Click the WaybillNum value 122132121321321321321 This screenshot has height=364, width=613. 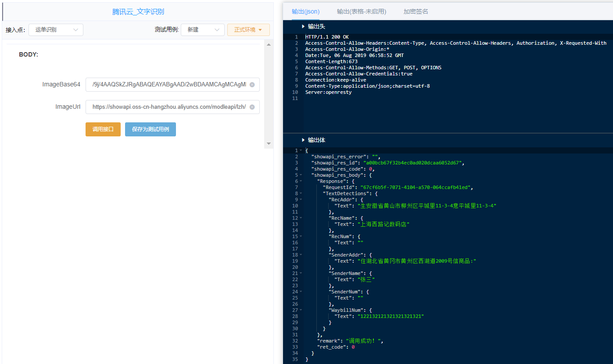(x=391, y=316)
